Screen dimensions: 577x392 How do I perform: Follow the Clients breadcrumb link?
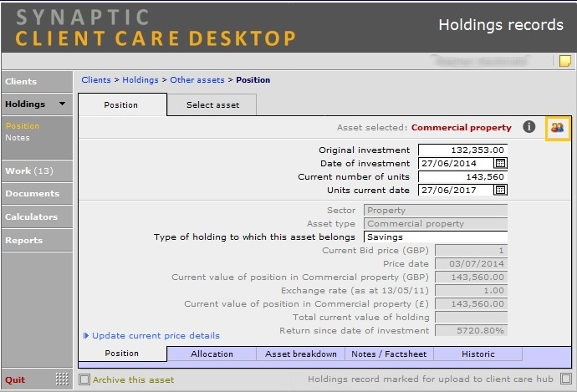pos(96,79)
